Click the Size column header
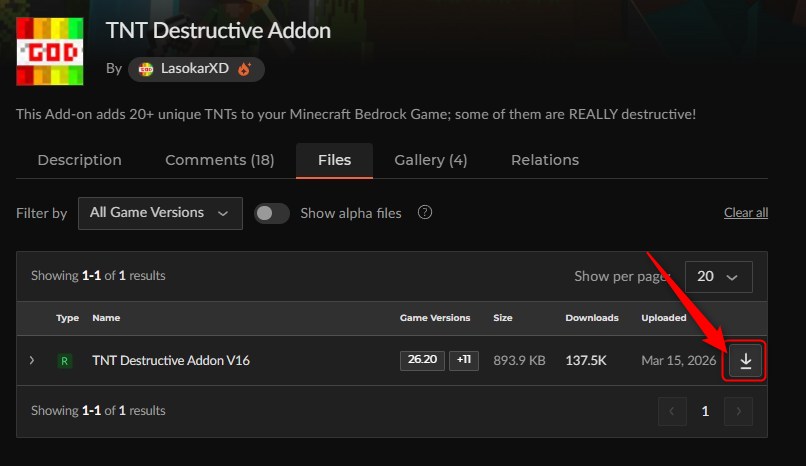 point(503,318)
